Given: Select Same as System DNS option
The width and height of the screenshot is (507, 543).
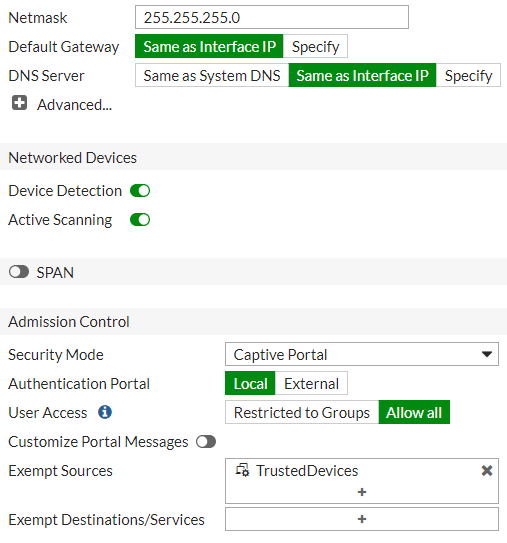Looking at the screenshot, I should [x=212, y=75].
